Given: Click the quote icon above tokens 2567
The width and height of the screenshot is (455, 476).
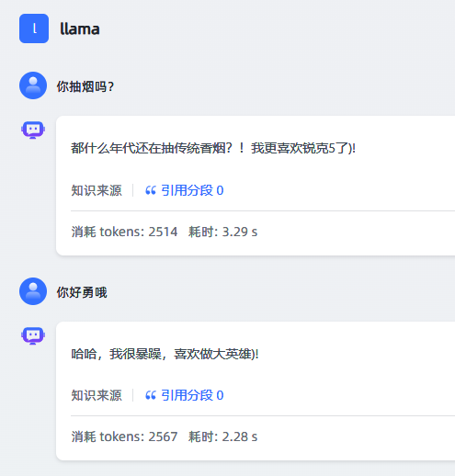Looking at the screenshot, I should 151,395.
